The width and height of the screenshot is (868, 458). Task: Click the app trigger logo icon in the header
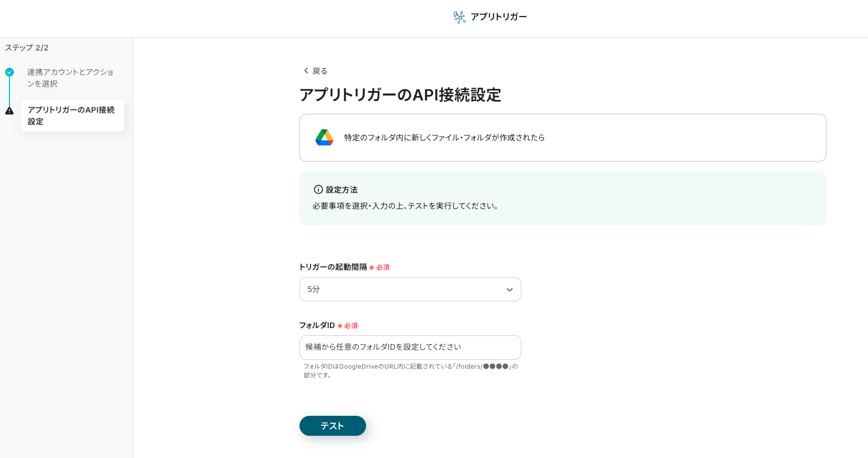tap(459, 17)
